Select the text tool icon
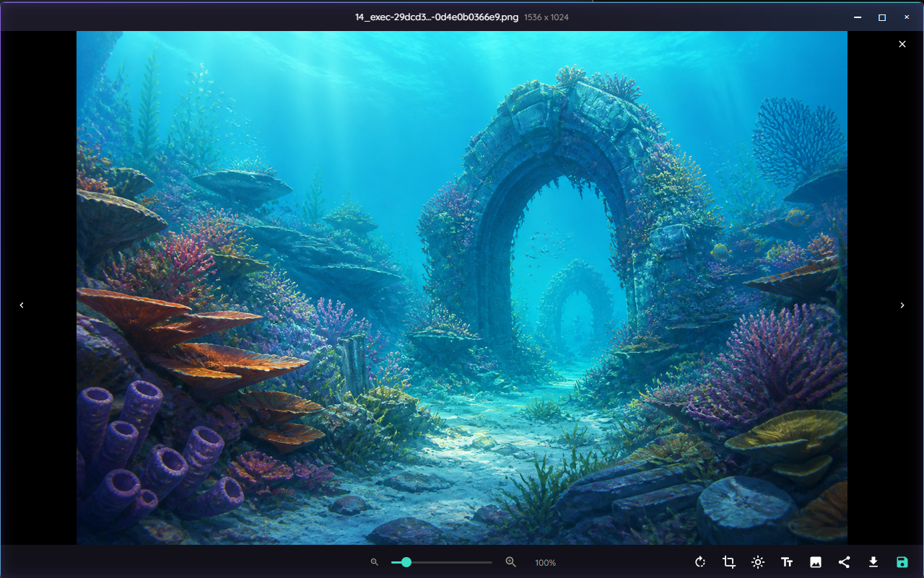The height and width of the screenshot is (578, 924). point(787,562)
